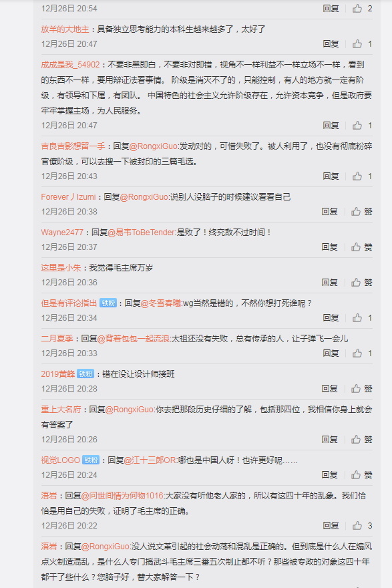Viewport: 392px width, 588px height.
Task: Reply to the 20:54 comment
Action: tap(331, 8)
